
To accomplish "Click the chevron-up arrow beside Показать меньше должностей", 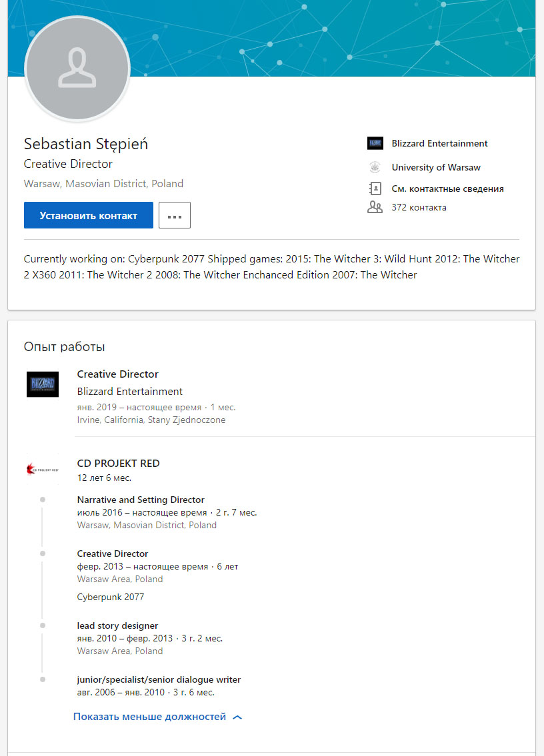I will coord(237,717).
